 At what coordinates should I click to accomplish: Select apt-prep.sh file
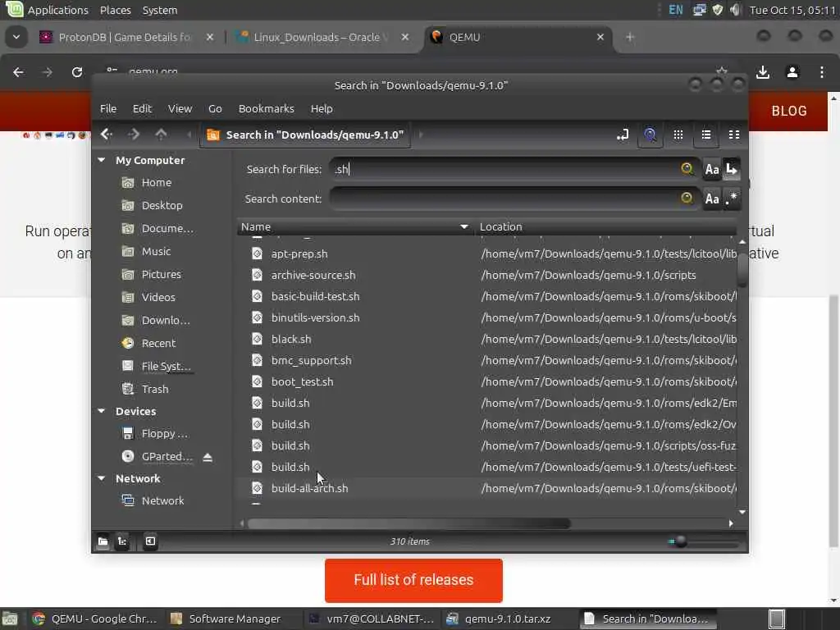(299, 254)
